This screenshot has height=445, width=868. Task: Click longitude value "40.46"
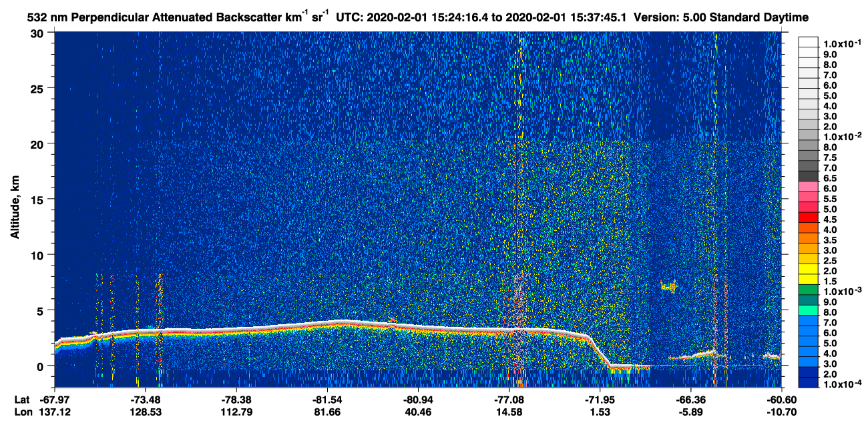(418, 412)
